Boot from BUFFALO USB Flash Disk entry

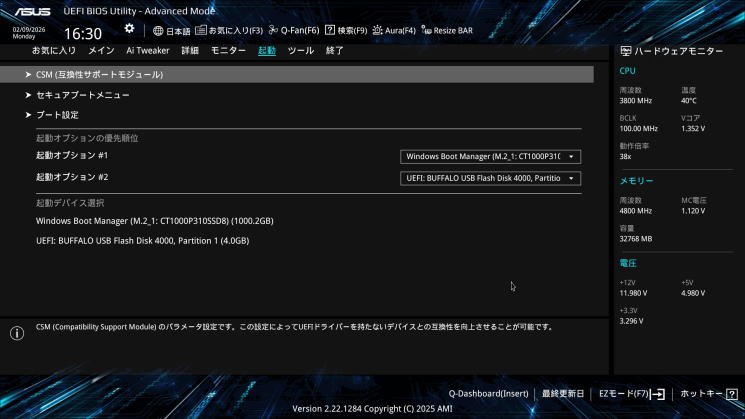point(142,241)
